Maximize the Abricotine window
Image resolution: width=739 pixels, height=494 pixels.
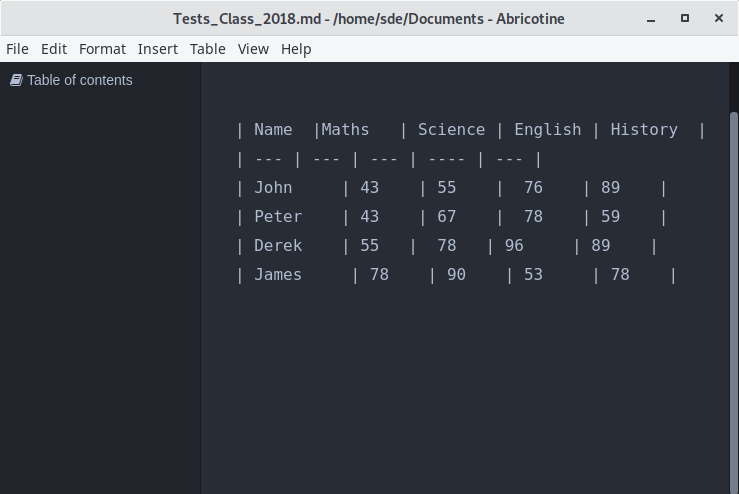click(685, 18)
